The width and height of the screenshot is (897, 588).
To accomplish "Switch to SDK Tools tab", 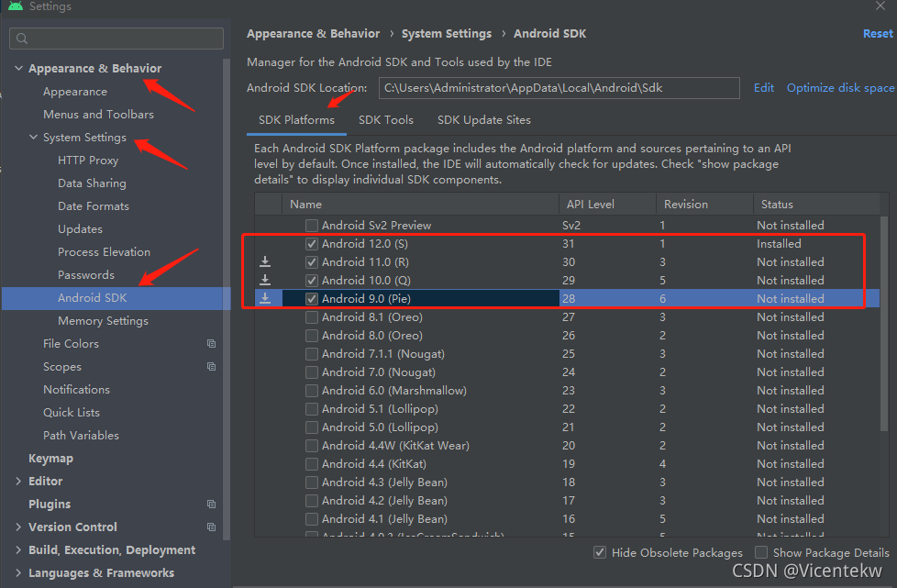I will point(385,120).
